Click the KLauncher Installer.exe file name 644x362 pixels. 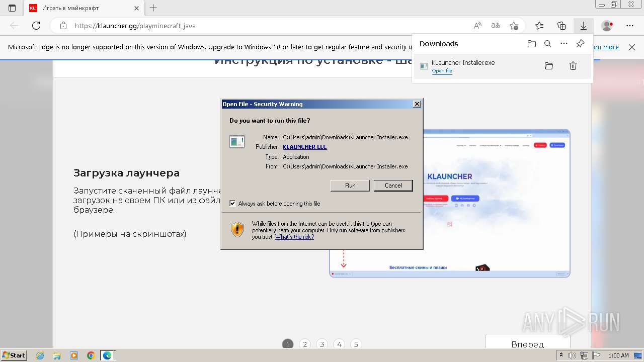pyautogui.click(x=463, y=62)
